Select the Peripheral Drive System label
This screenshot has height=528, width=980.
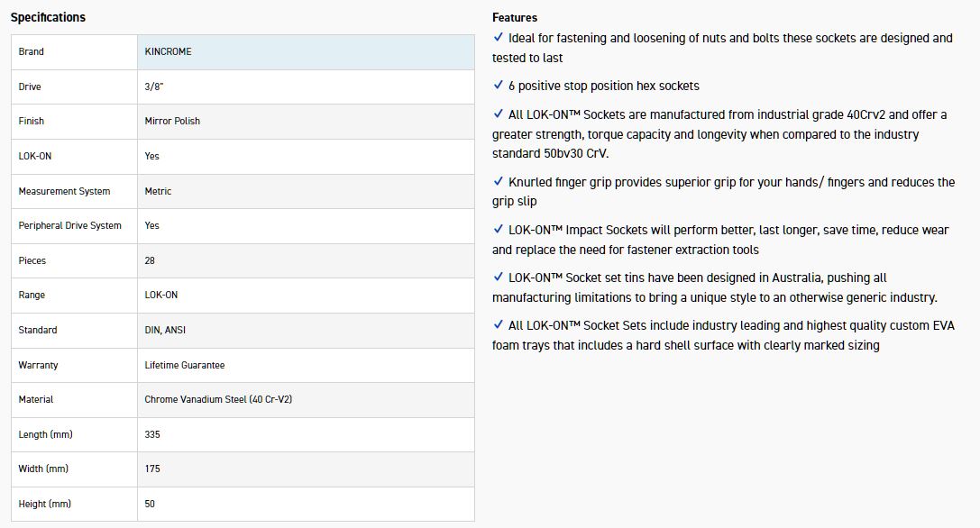(69, 225)
